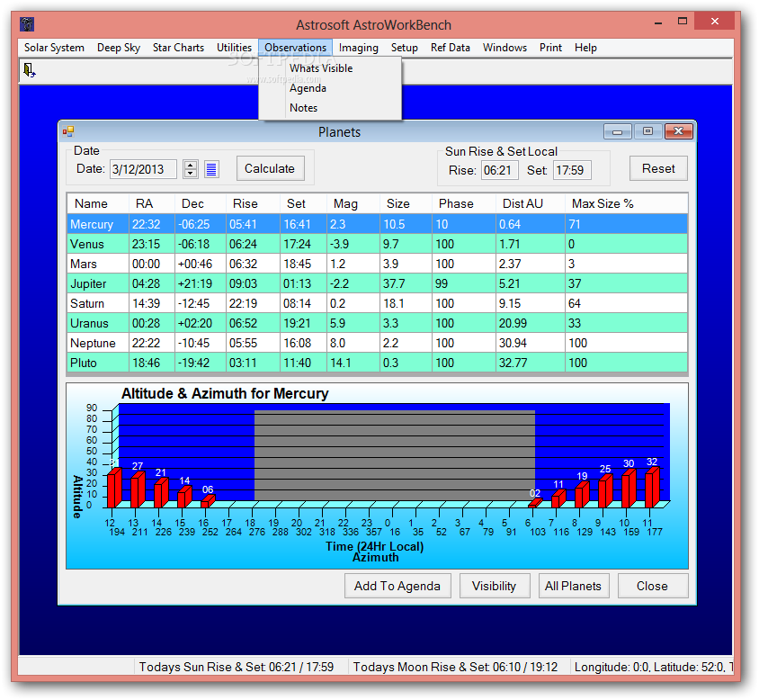Viewport: 759px width, 700px height.
Task: Choose Whats Visible from Observations menu
Action: pyautogui.click(x=330, y=68)
